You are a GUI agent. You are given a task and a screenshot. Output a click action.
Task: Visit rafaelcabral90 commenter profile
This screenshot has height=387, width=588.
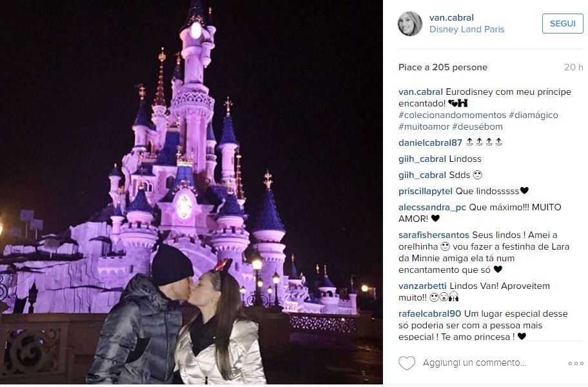(x=430, y=314)
